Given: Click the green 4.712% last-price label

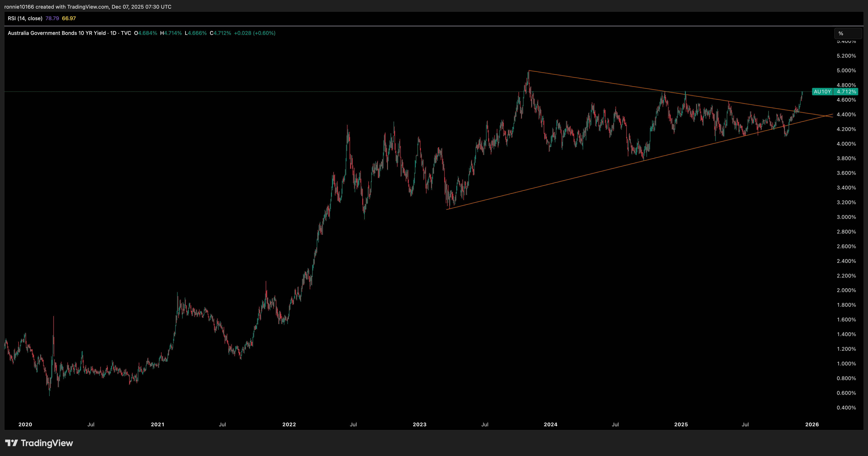Looking at the screenshot, I should pyautogui.click(x=846, y=92).
